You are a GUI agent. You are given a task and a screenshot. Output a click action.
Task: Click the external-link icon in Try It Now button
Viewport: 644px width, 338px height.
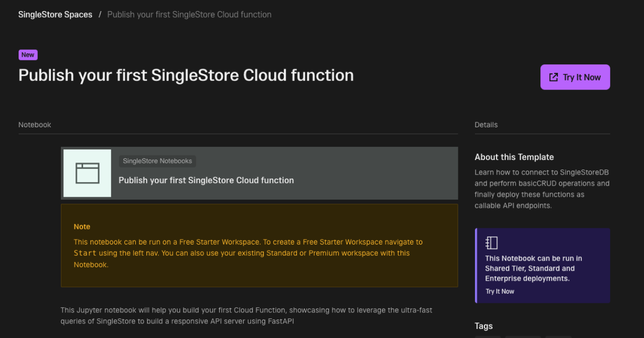553,77
